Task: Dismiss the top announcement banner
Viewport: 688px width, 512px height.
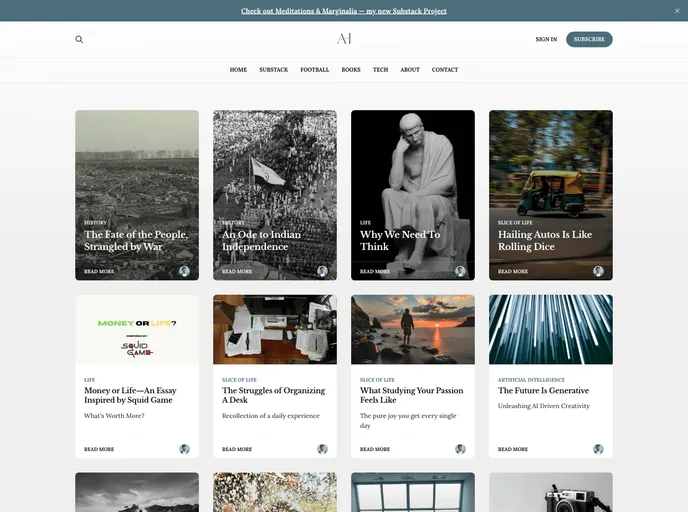Action: pos(676,11)
